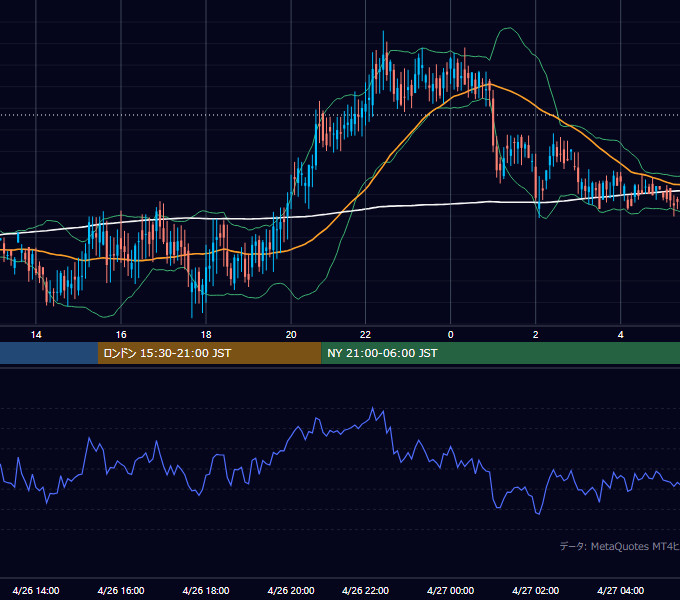This screenshot has height=600, width=680.
Task: Click the London session bar 15:30-21:00 JST
Action: tap(209, 353)
